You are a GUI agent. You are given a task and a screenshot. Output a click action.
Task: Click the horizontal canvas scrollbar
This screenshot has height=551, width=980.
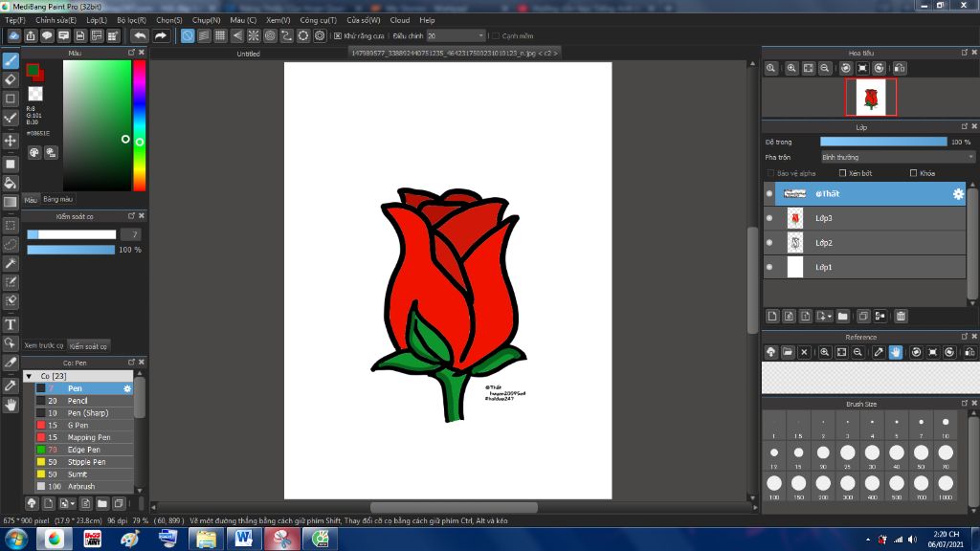454,507
